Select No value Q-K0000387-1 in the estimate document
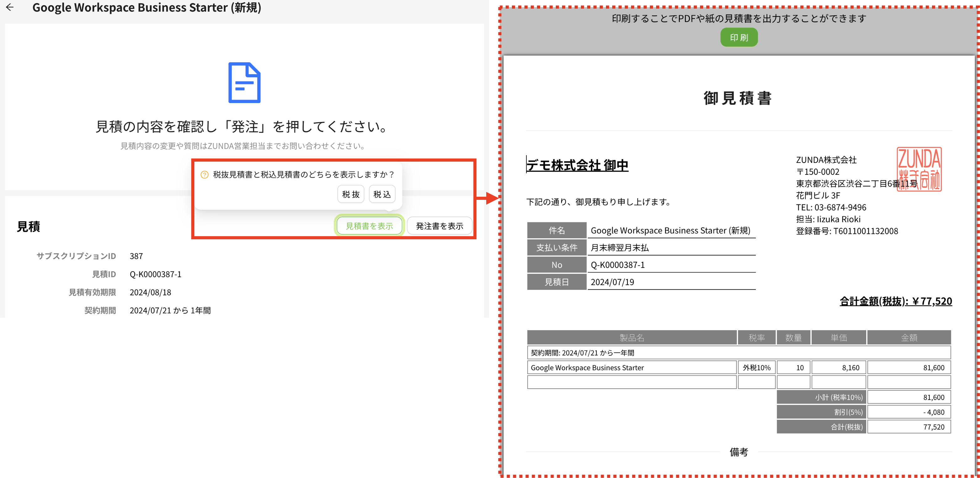The width and height of the screenshot is (980, 478). (618, 265)
